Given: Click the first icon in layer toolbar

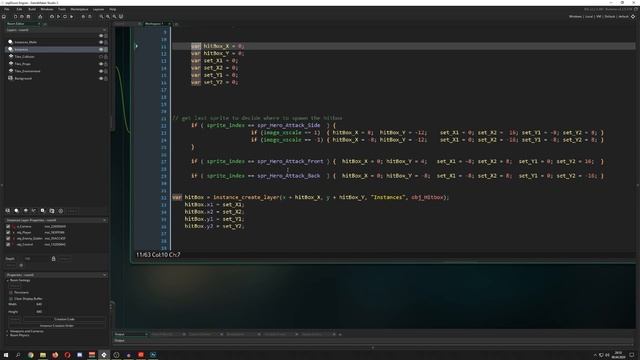Looking at the screenshot, I should (8, 211).
